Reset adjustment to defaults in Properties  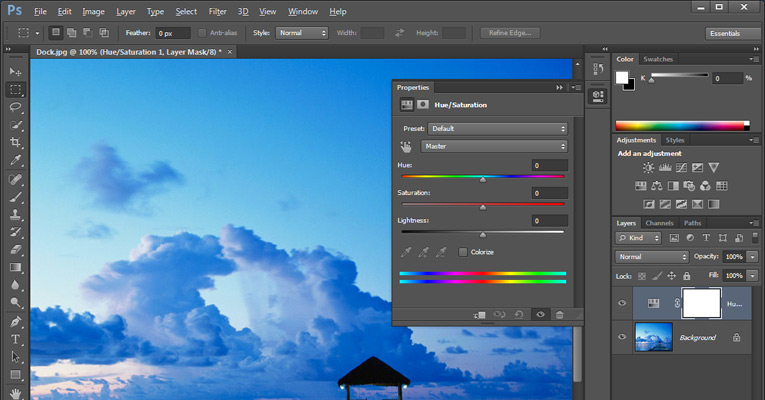point(519,315)
